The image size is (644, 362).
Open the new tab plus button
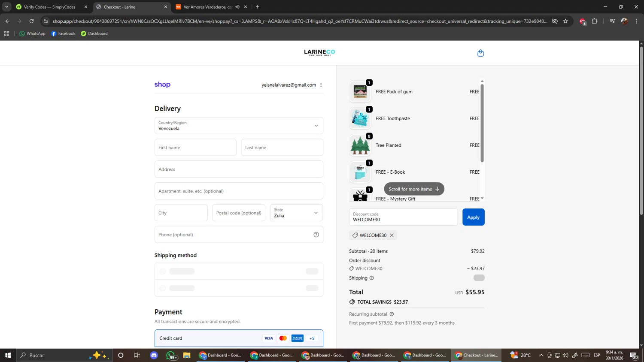pyautogui.click(x=258, y=7)
